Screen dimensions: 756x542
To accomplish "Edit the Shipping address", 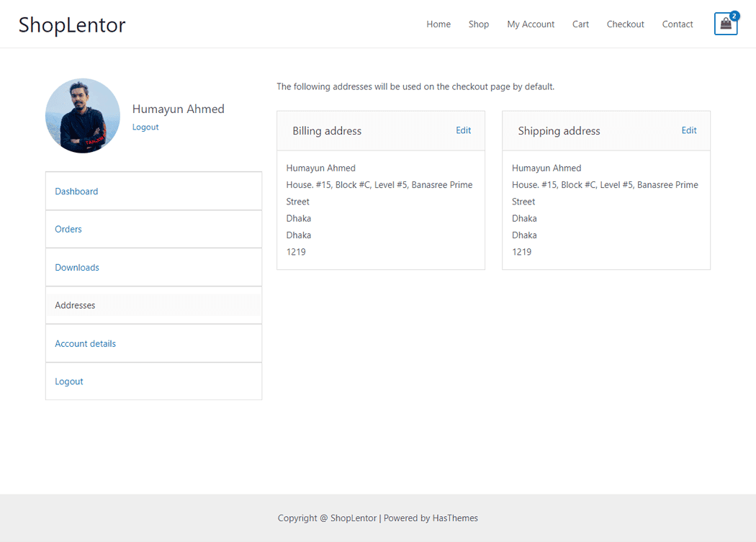I will (x=688, y=130).
